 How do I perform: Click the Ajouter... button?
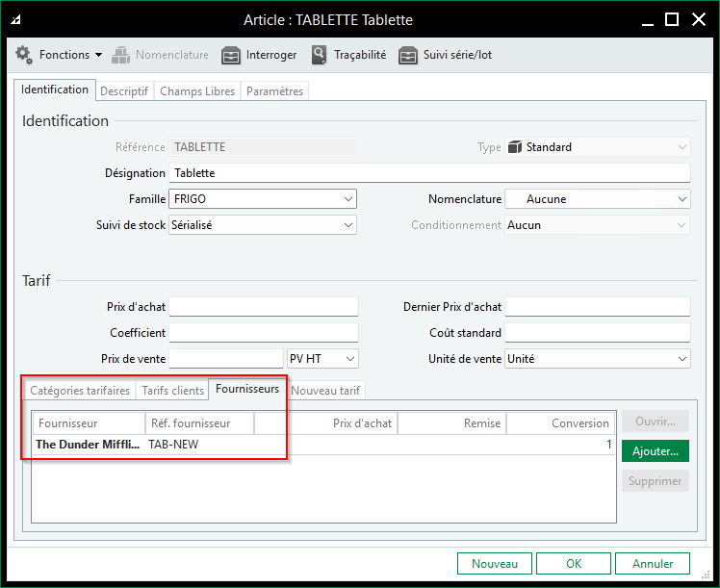656,451
